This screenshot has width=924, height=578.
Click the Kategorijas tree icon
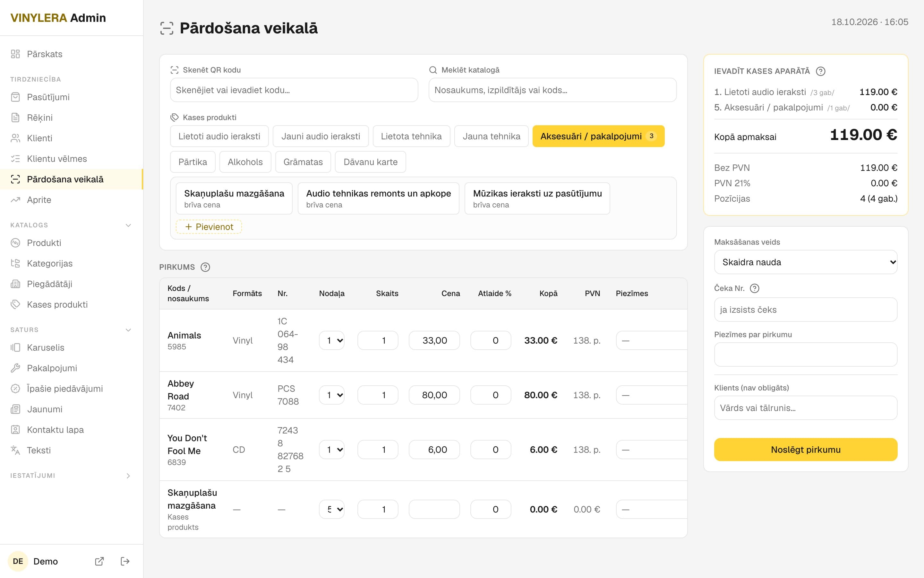[15, 263]
